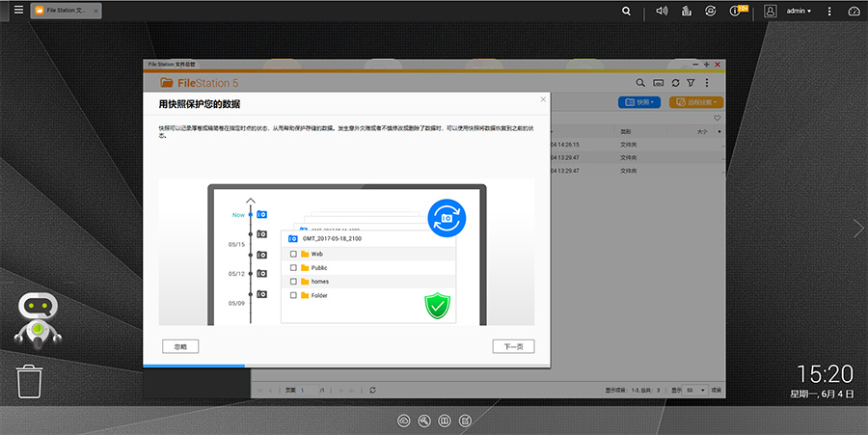Open the orange 远程挂载 remote mount dropdown
This screenshot has width=868, height=435.
click(695, 101)
